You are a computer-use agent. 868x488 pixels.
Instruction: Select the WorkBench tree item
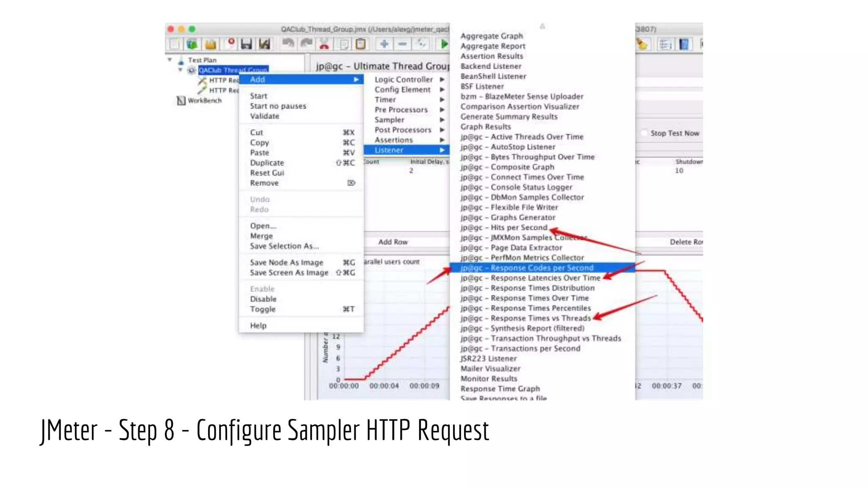(205, 100)
